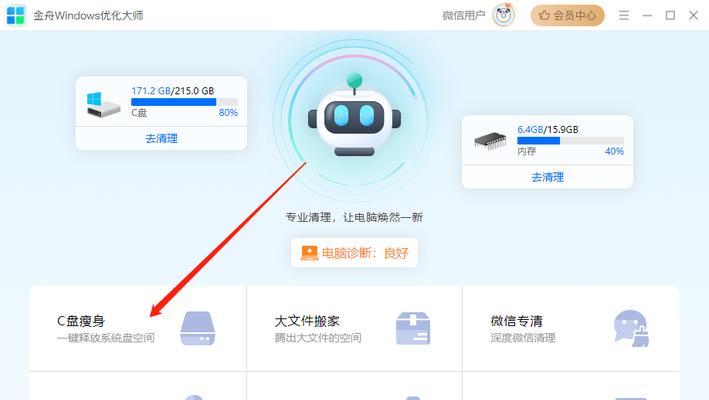This screenshot has height=400, width=709.
Task: Click the 内存 usage progress bar
Action: pyautogui.click(x=570, y=141)
